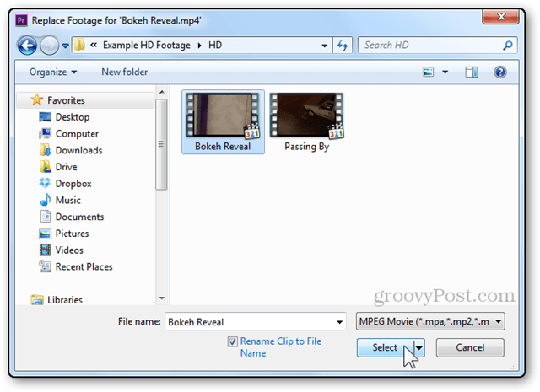Click the navigation pane scrollbar thumb
Image resolution: width=540 pixels, height=392 pixels.
161,144
